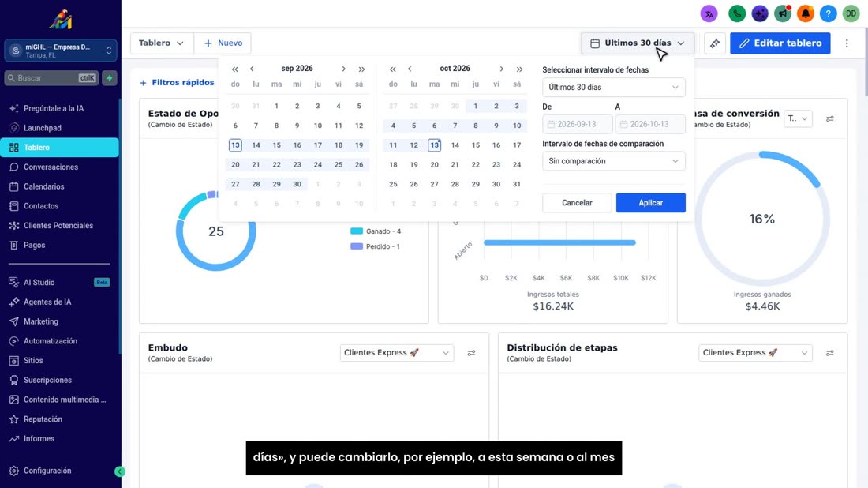Select October 25 in the calendar

(393, 184)
